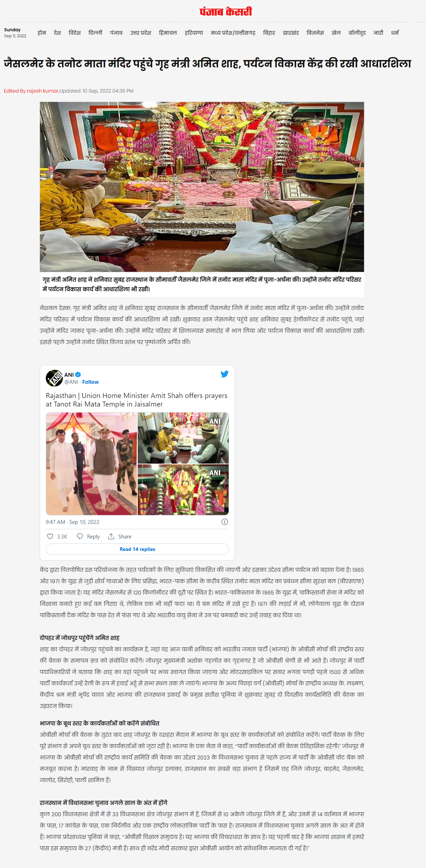
Task: Go to the हिमाचल news section
Action: 168,33
